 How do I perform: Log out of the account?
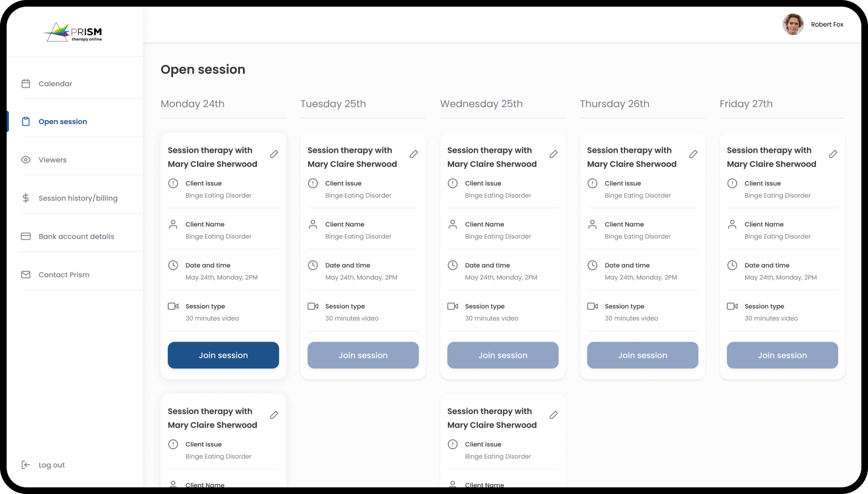pos(51,465)
